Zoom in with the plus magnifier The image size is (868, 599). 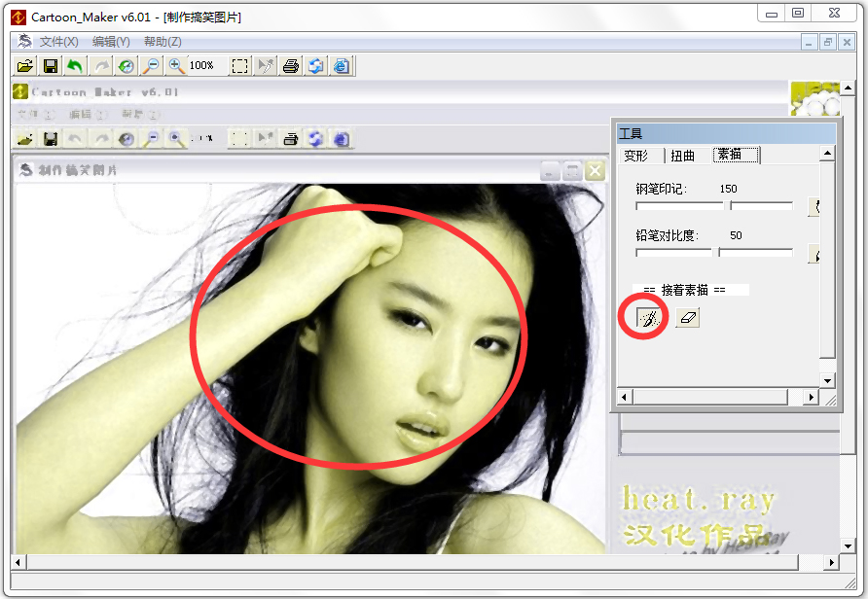[176, 66]
